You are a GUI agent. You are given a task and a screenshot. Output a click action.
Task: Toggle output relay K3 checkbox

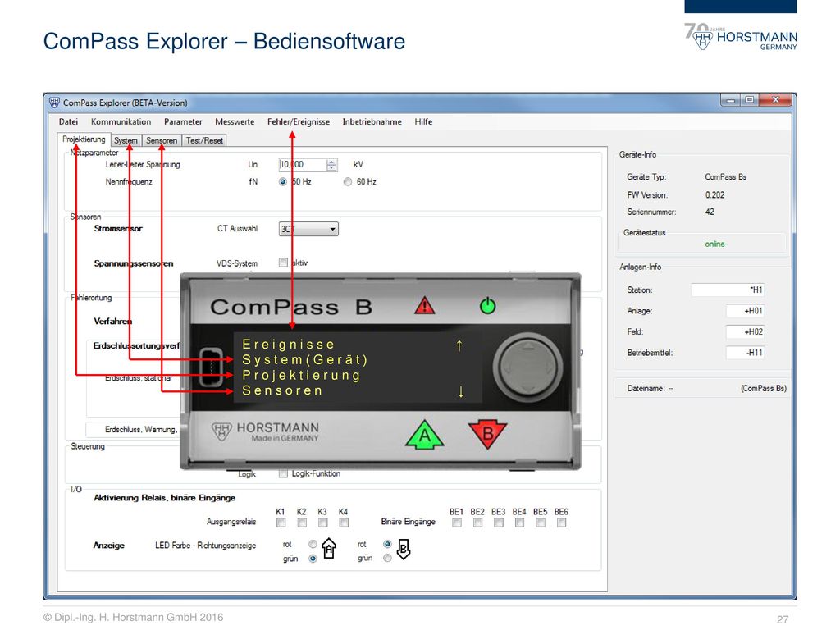[322, 523]
